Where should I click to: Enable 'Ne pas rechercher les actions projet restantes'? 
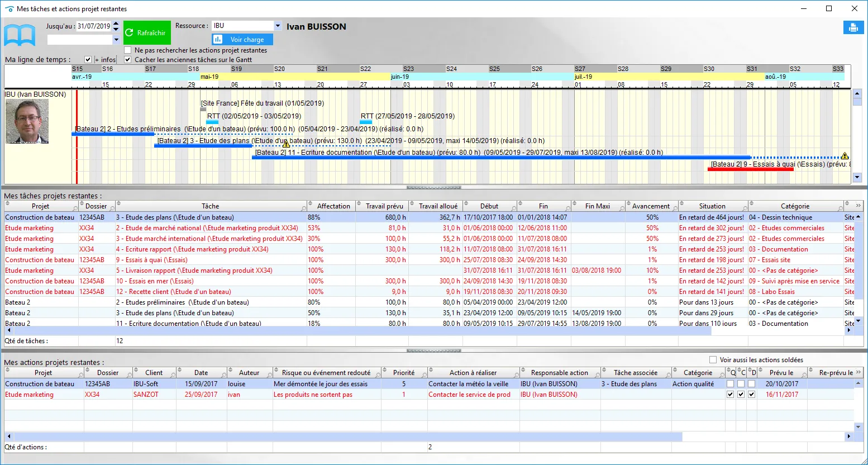(128, 50)
